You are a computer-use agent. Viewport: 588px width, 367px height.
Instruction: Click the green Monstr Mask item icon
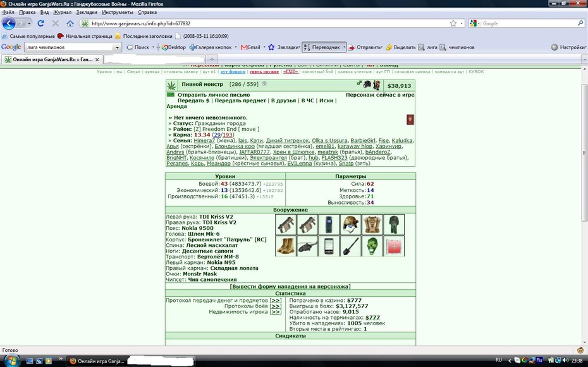click(x=372, y=246)
